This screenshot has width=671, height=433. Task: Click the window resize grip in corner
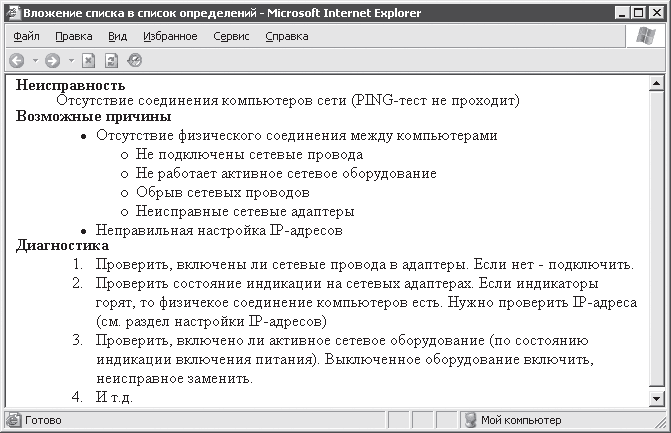point(661,423)
